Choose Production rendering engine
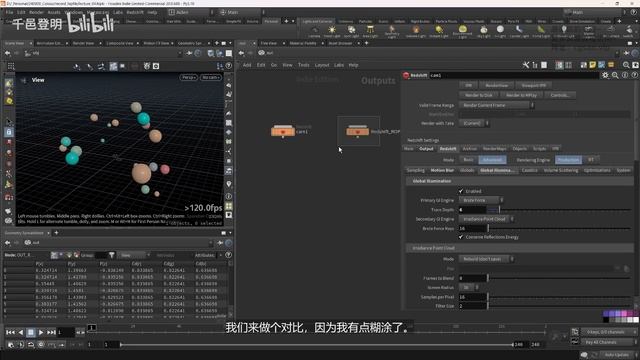The height and width of the screenshot is (360, 640). click(568, 160)
